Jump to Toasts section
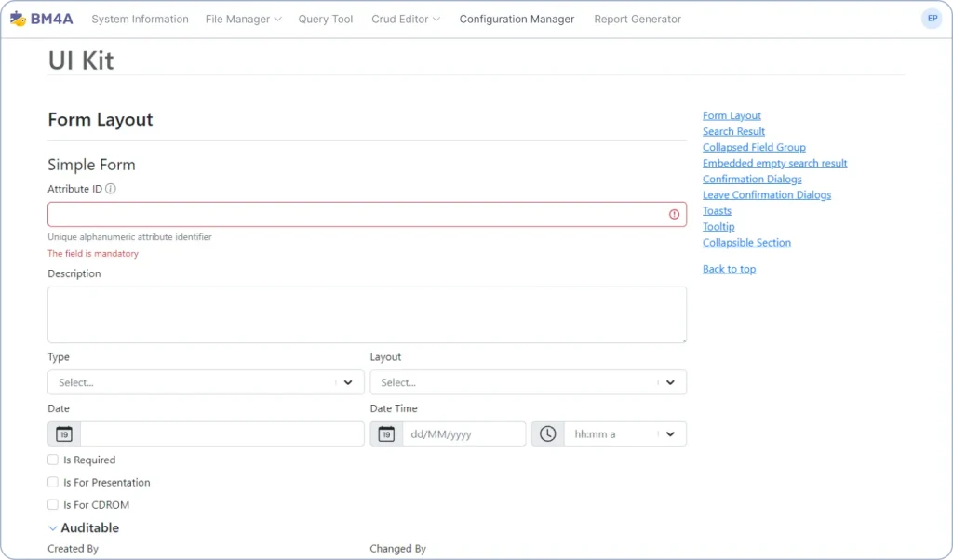Screen dimensions: 953x560 pos(718,210)
